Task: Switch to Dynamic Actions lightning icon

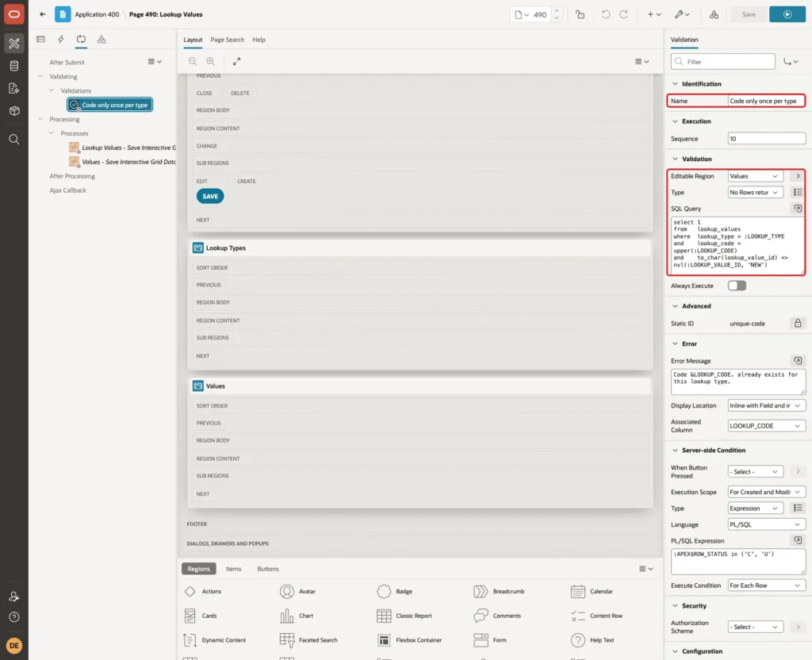Action: click(60, 40)
